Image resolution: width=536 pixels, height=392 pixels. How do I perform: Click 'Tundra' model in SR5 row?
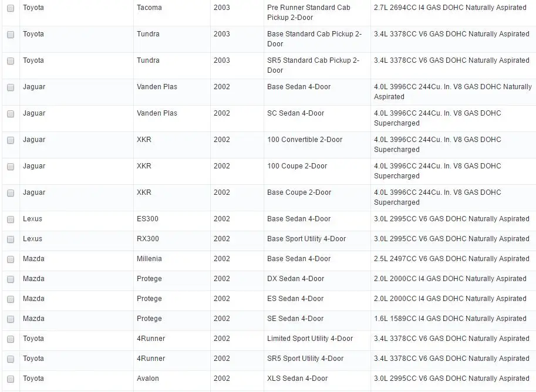[148, 60]
